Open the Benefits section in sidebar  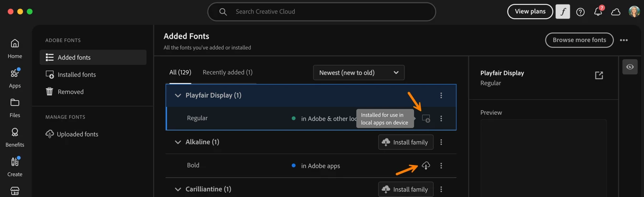click(x=15, y=137)
